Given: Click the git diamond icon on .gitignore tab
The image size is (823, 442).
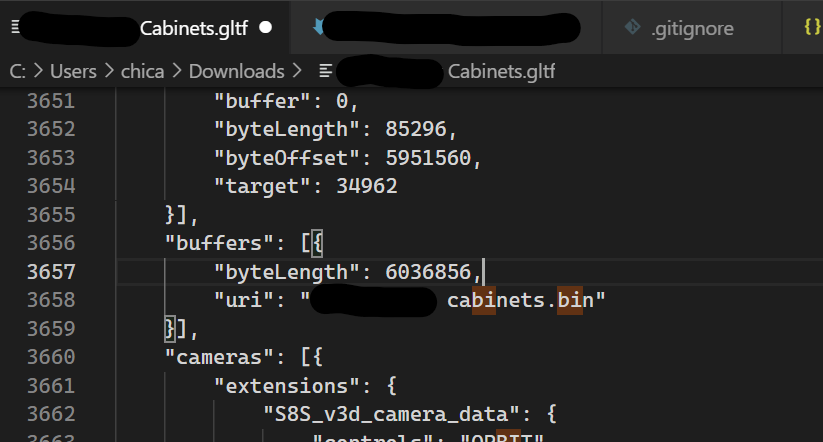Looking at the screenshot, I should click(x=632, y=27).
